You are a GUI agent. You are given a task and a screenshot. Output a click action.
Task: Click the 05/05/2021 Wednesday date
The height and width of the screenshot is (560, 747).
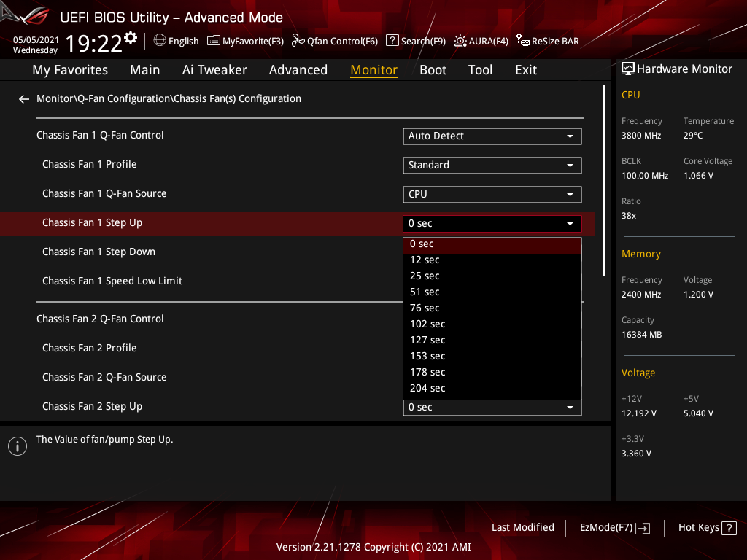coord(36,44)
